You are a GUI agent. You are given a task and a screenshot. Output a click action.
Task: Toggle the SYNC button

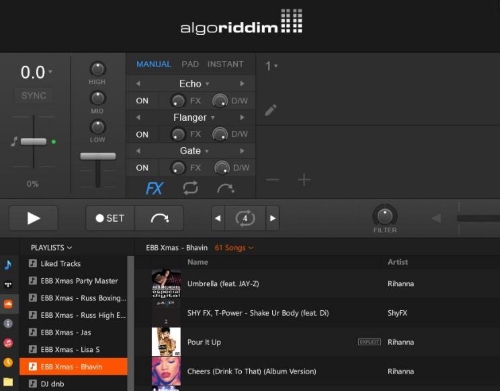[x=34, y=96]
